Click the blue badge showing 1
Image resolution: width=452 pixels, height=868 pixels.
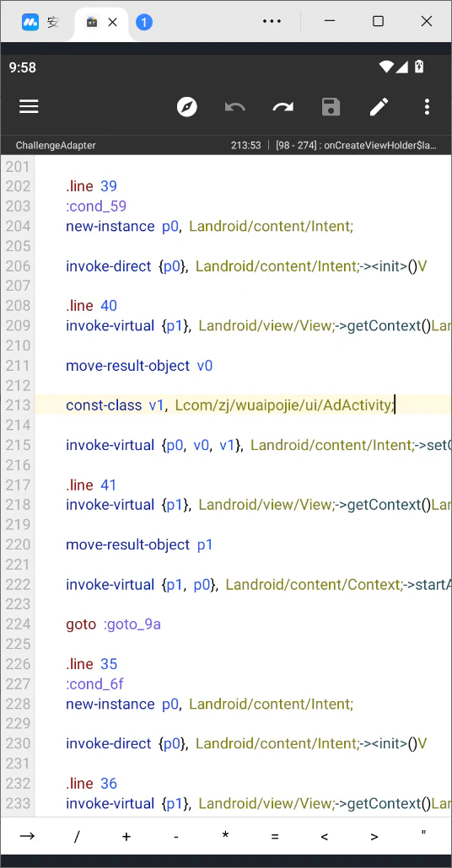click(x=144, y=22)
